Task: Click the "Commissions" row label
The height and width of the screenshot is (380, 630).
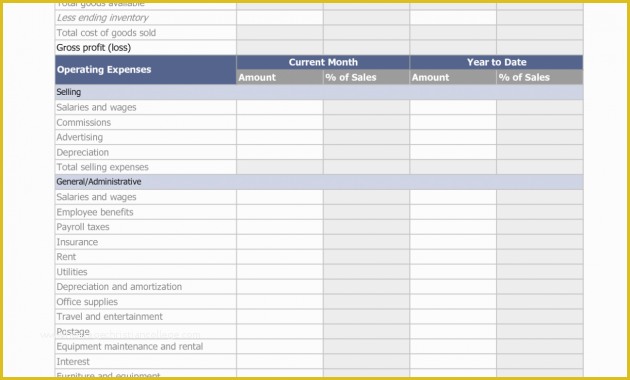Action: coord(84,123)
